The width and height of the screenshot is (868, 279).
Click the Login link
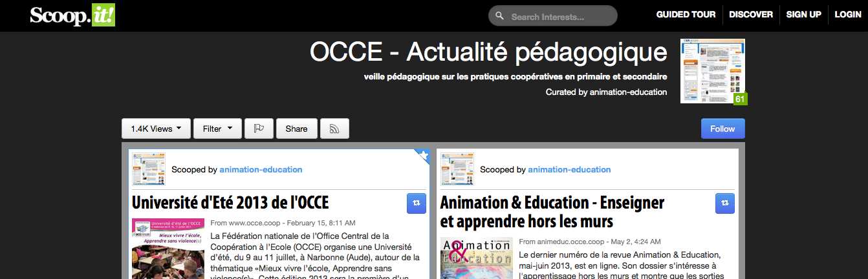click(847, 15)
